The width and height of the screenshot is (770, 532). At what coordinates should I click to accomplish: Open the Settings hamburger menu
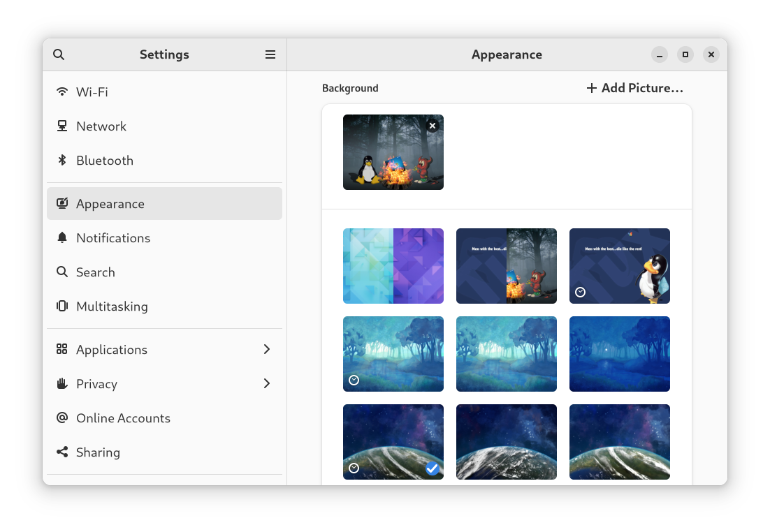tap(270, 54)
